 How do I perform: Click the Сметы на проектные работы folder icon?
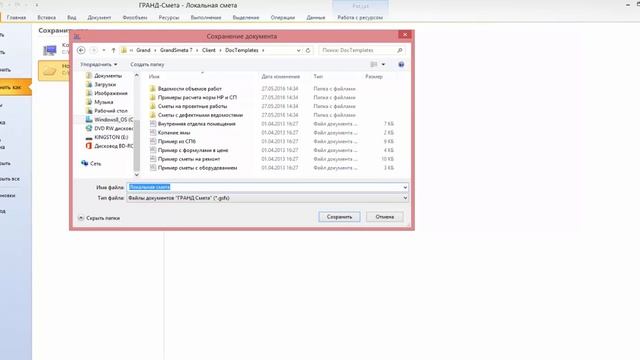coord(153,106)
